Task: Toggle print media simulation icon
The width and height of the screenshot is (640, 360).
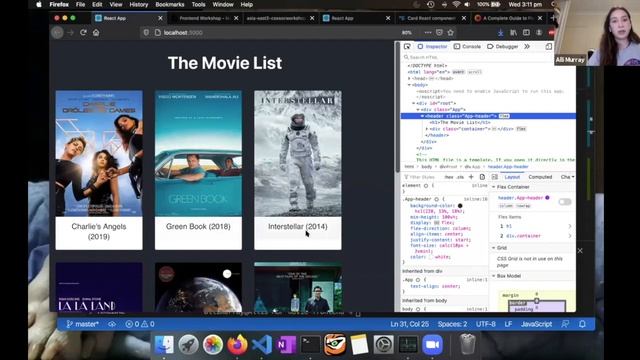Action: coord(482,177)
